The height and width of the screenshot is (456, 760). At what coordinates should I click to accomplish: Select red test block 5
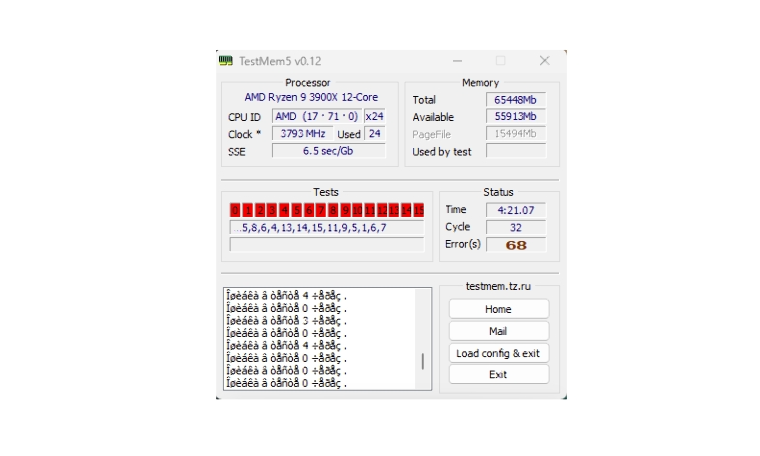coord(297,210)
